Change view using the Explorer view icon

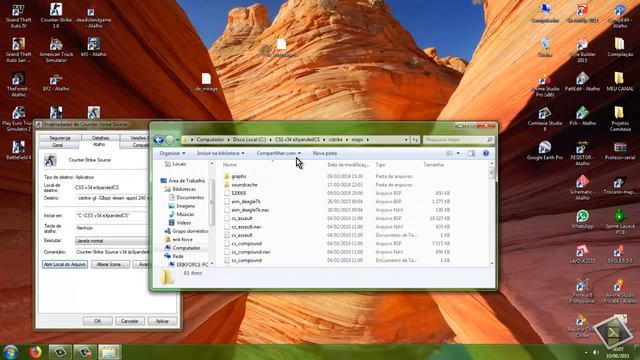point(449,153)
